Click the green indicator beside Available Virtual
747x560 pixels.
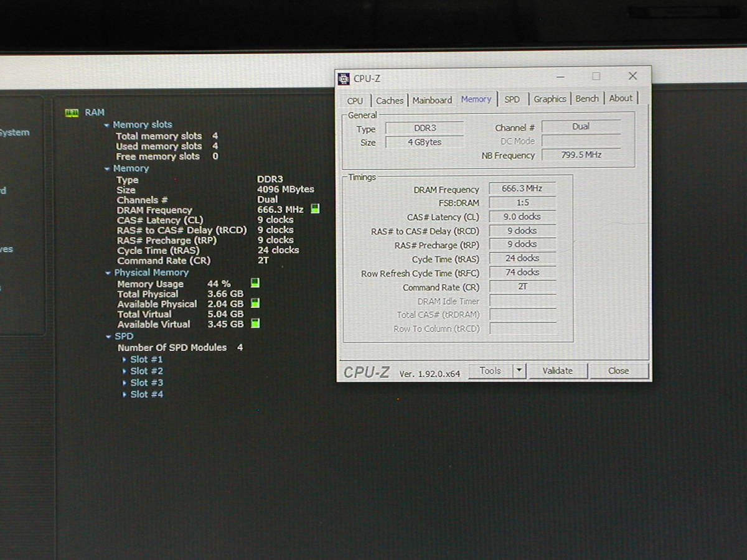[255, 324]
